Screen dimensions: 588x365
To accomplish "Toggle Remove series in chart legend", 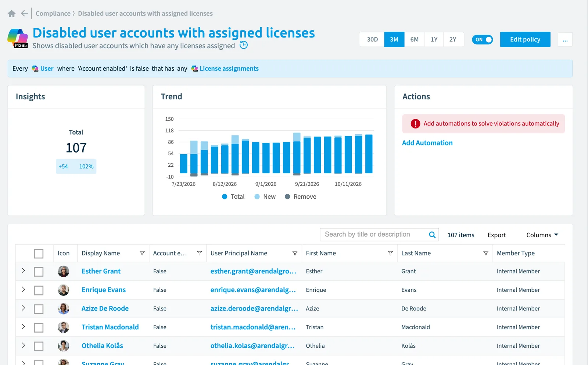I will 300,196.
